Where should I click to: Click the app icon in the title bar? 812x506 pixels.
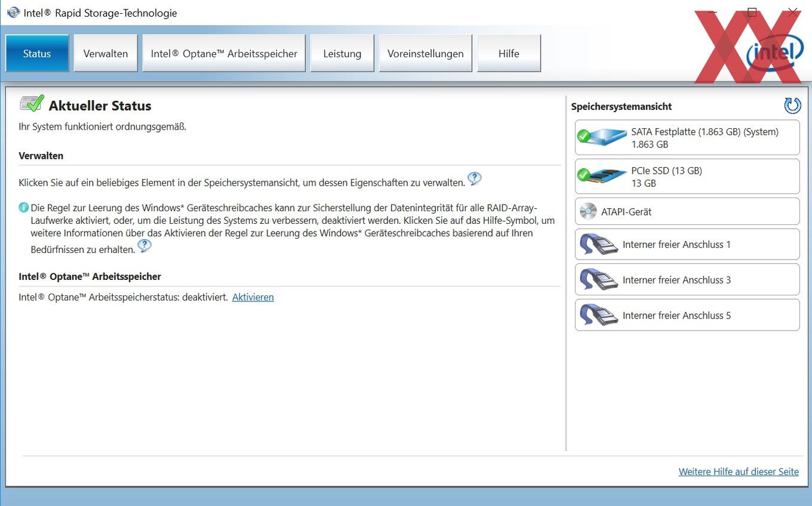click(13, 13)
